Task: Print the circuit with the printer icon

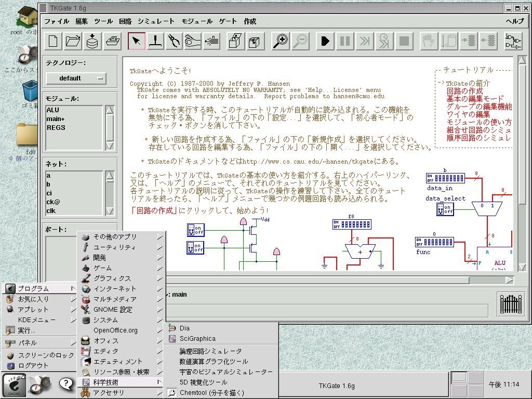Action: 112,42
